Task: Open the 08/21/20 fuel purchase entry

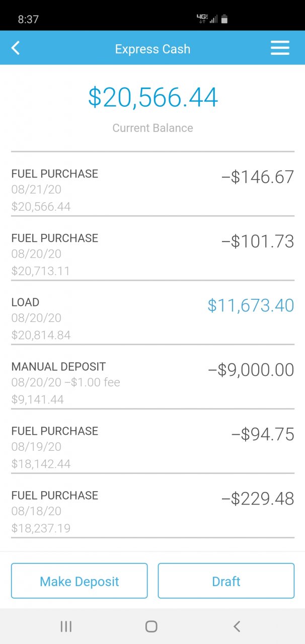Action: (x=152, y=190)
